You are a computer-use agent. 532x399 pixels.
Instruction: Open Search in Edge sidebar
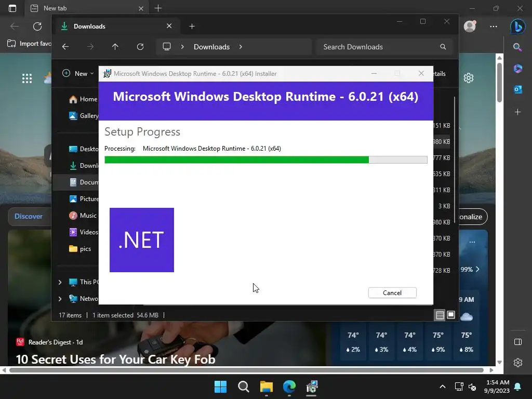pyautogui.click(x=517, y=47)
